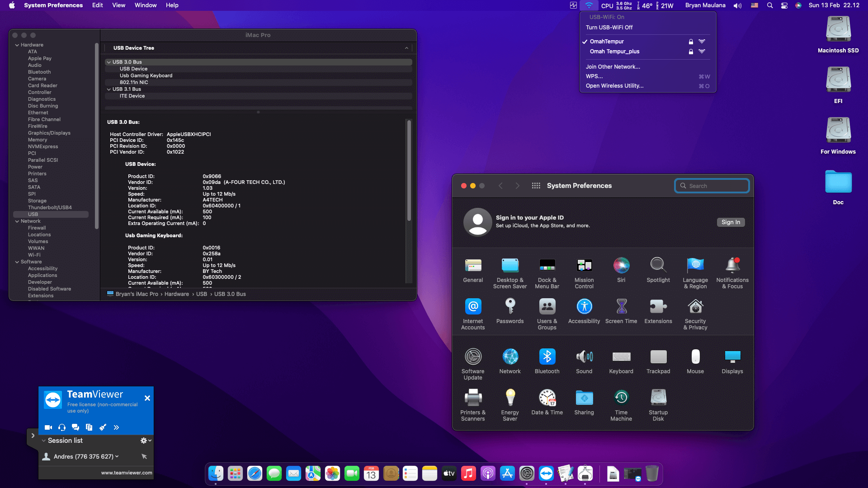Expand more TeamViewer toolbar actions

click(x=116, y=427)
